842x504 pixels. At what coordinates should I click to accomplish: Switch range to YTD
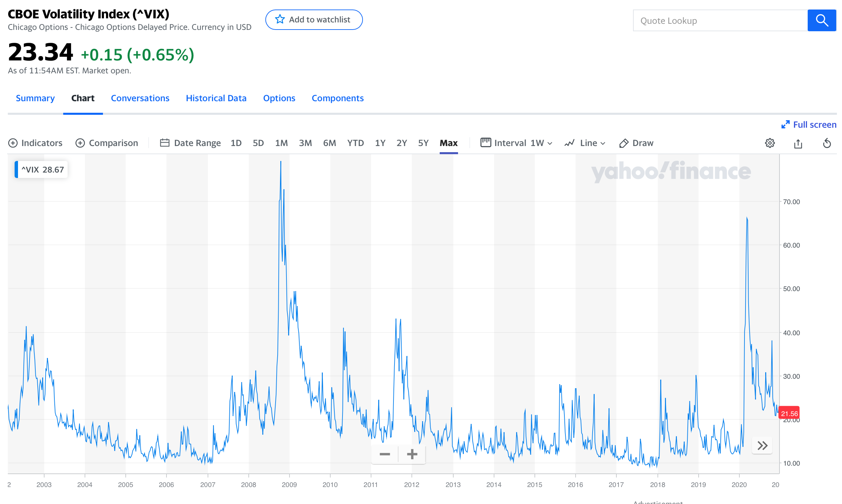[x=355, y=143]
